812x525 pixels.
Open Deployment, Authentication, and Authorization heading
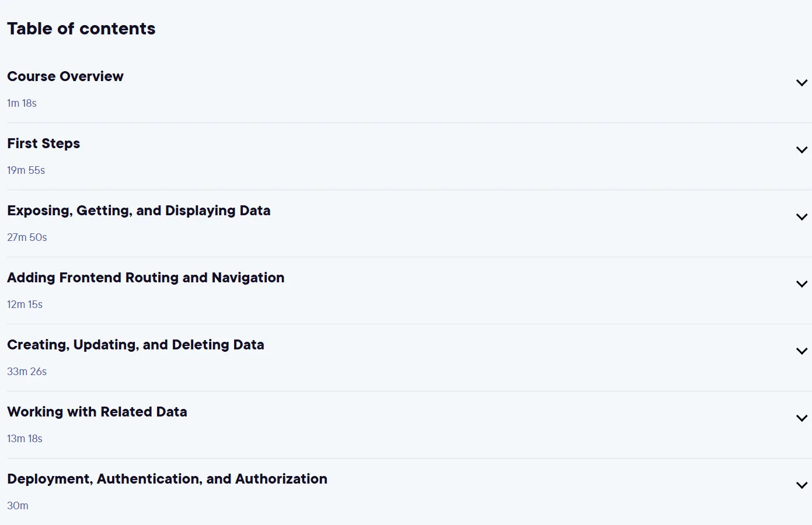[167, 479]
